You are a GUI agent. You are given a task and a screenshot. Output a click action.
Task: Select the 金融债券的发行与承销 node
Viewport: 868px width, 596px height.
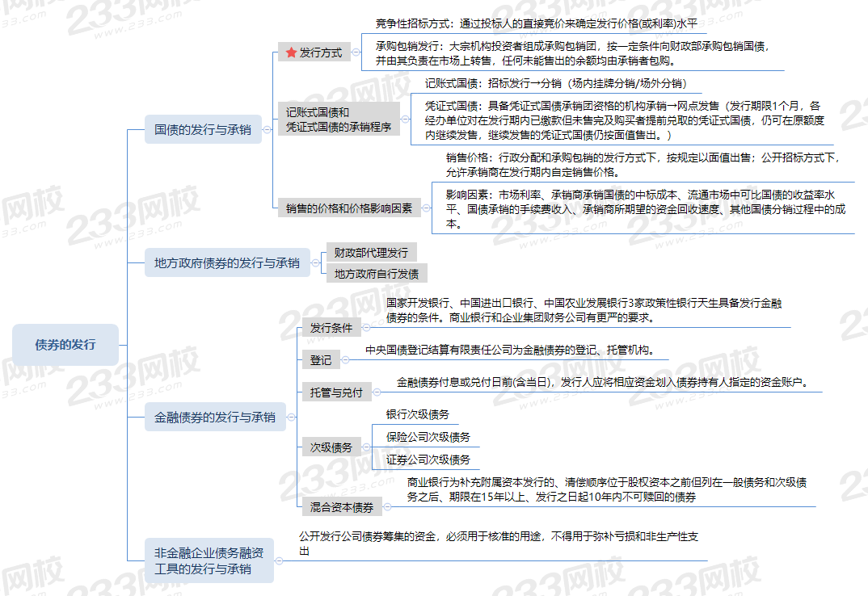point(215,418)
